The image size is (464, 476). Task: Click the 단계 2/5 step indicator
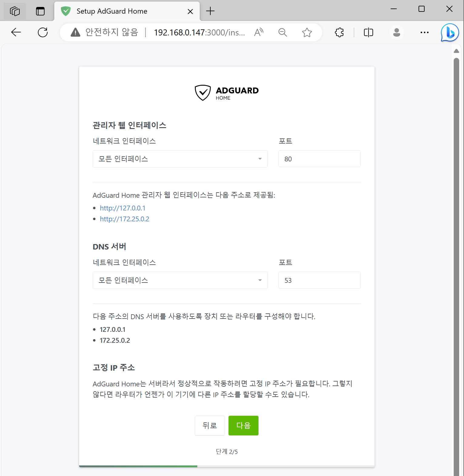[x=227, y=451]
